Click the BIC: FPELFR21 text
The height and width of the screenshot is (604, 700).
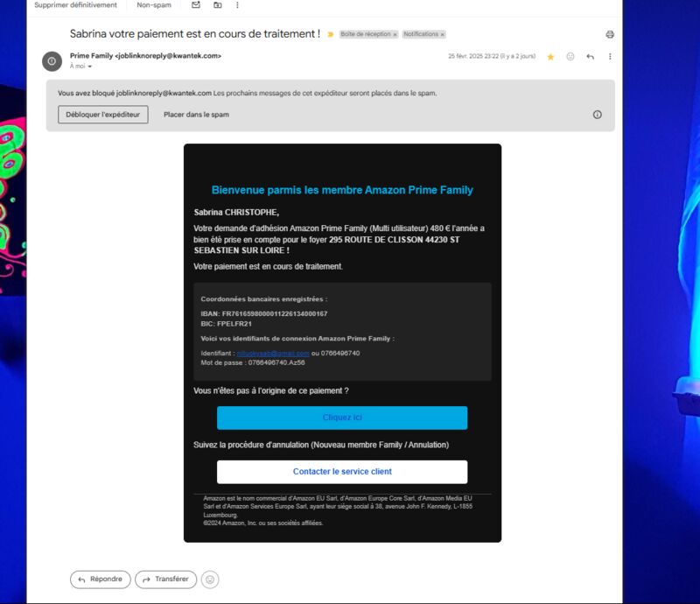click(x=226, y=324)
